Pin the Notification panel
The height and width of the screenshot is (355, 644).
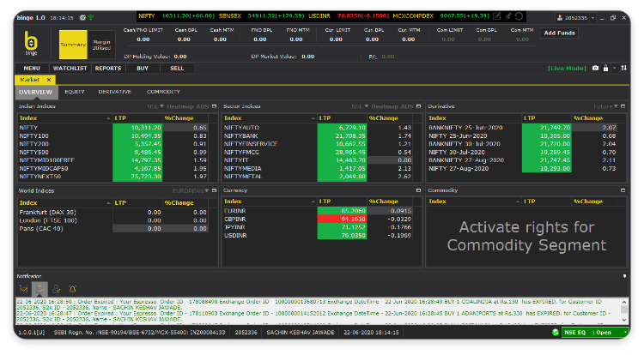[625, 276]
